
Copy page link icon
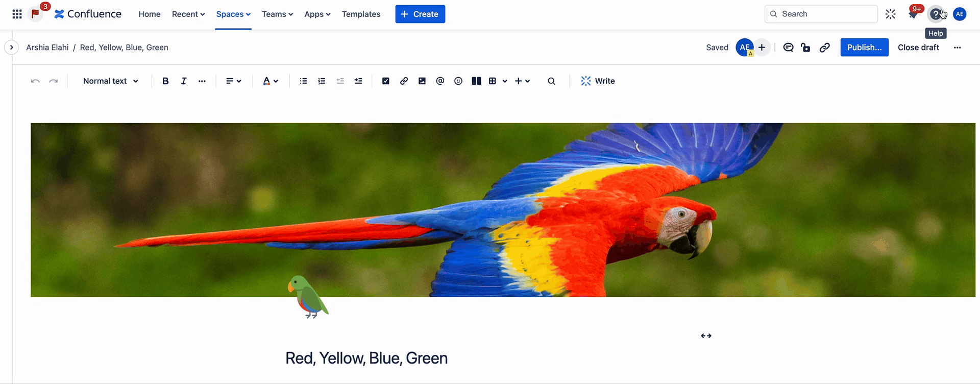[824, 47]
